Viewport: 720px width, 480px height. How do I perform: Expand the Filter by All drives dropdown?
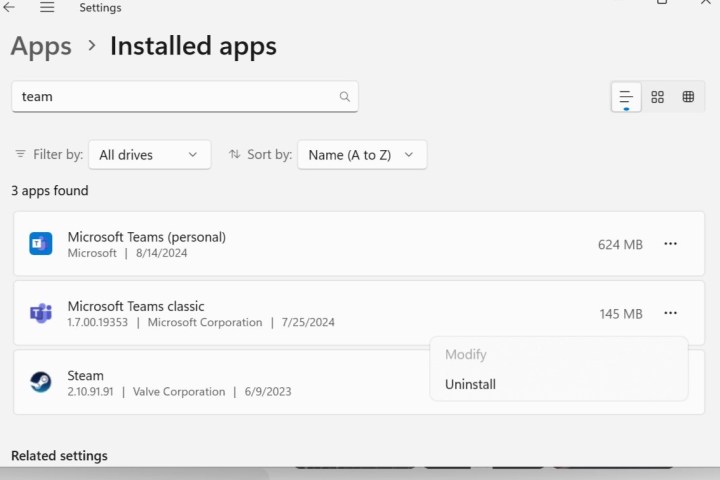click(x=150, y=155)
